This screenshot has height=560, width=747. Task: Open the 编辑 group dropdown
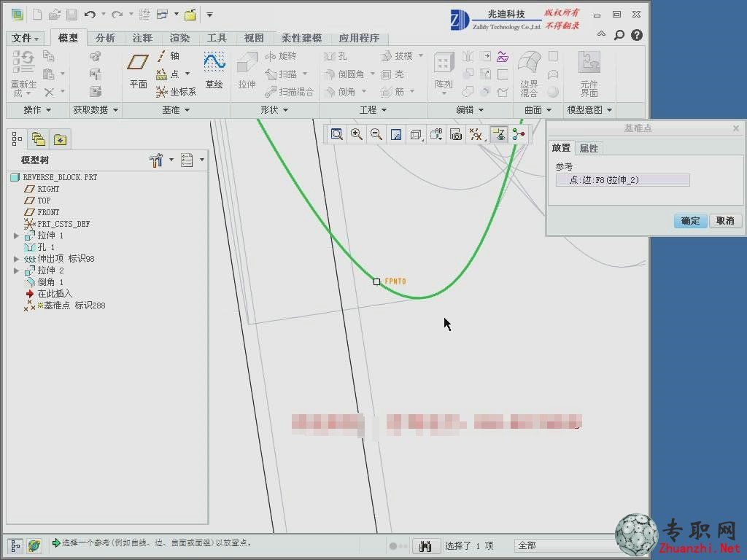click(x=470, y=110)
